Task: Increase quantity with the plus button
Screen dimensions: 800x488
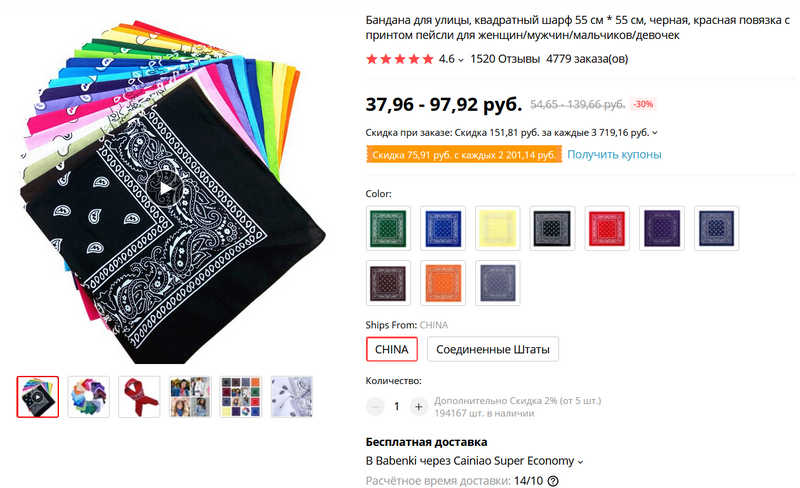Action: (x=418, y=406)
